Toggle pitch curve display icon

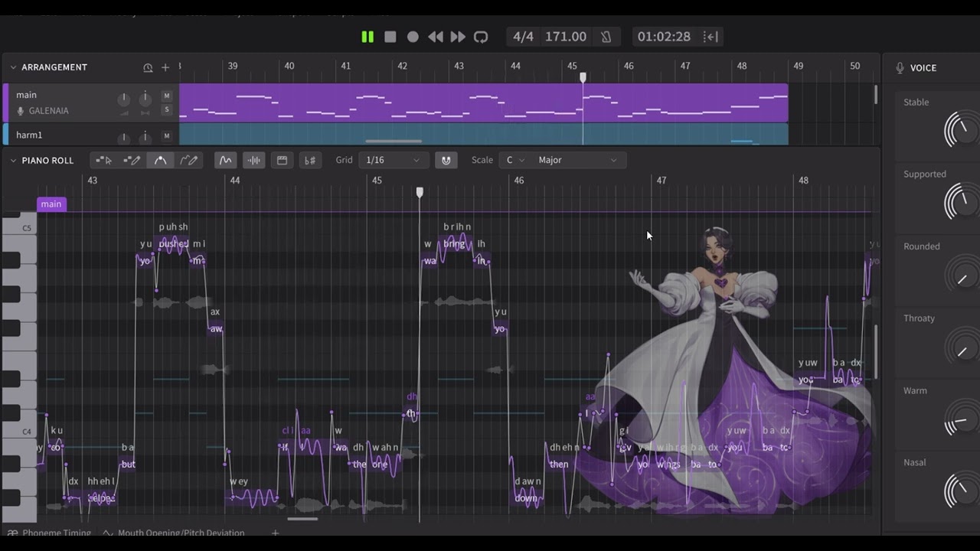tap(225, 160)
